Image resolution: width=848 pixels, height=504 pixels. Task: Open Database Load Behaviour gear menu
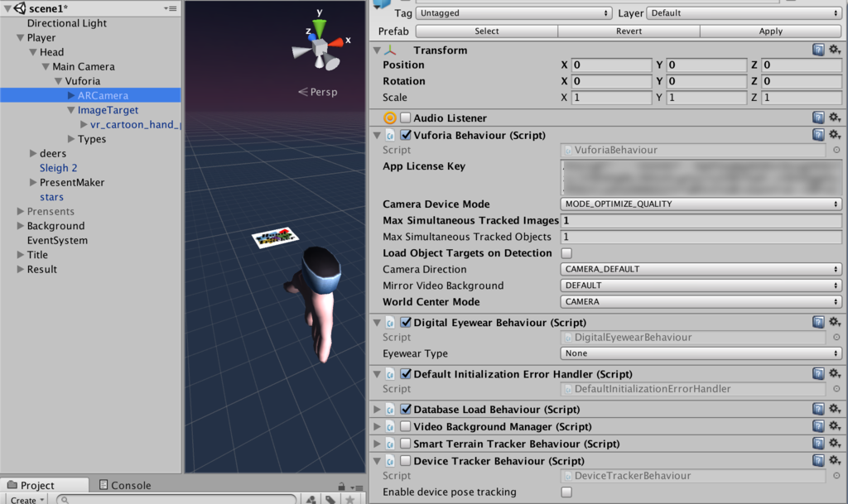pos(835,409)
